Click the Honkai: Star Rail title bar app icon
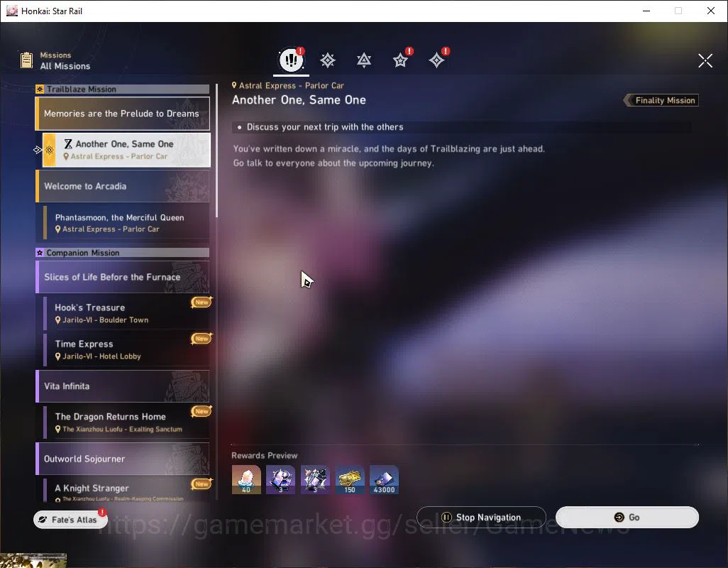728x568 pixels. coord(11,11)
